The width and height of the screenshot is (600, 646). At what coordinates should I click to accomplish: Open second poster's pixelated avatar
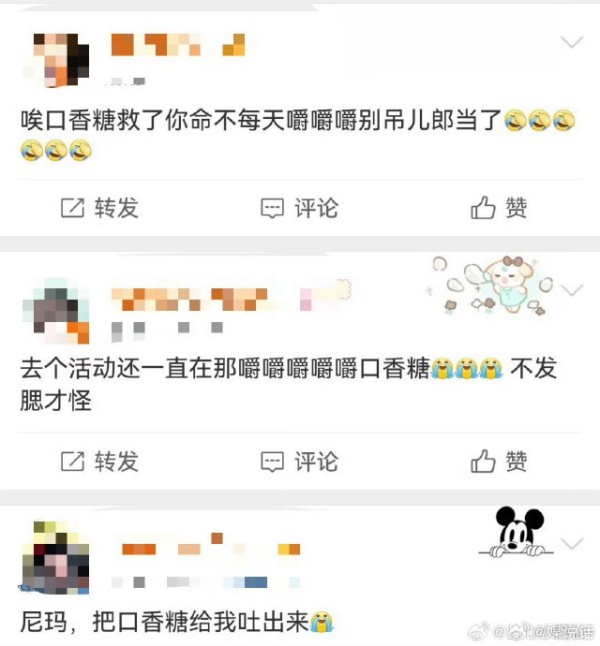coord(56,311)
